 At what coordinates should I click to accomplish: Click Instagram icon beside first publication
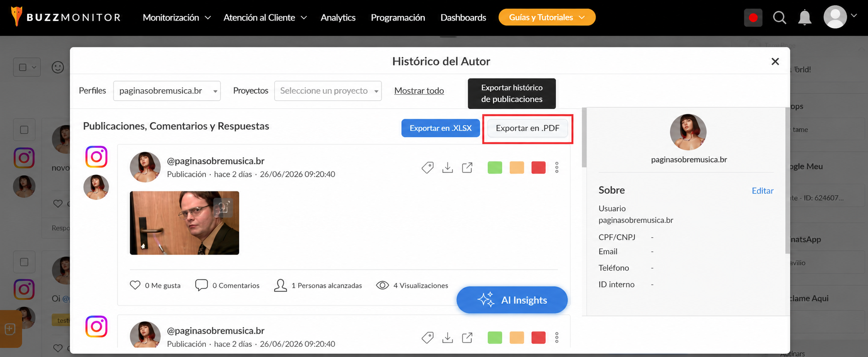pos(96,157)
